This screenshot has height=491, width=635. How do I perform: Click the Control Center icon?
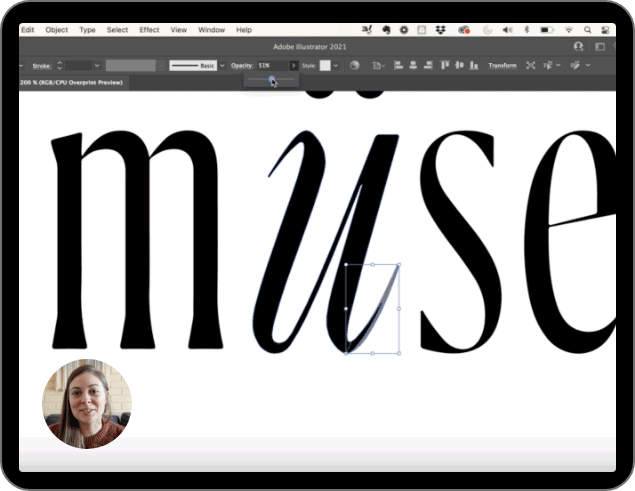605,30
